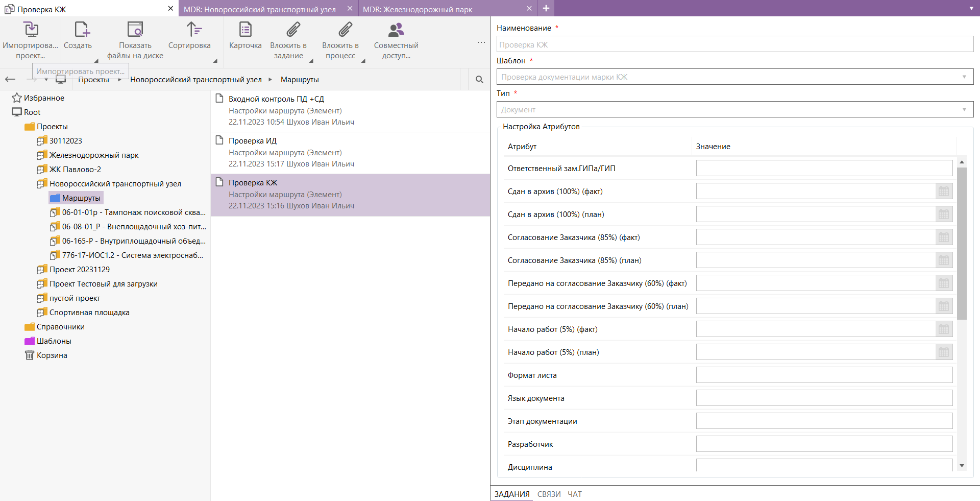Select Проверка ИД list item
This screenshot has height=501, width=980.
click(x=350, y=153)
